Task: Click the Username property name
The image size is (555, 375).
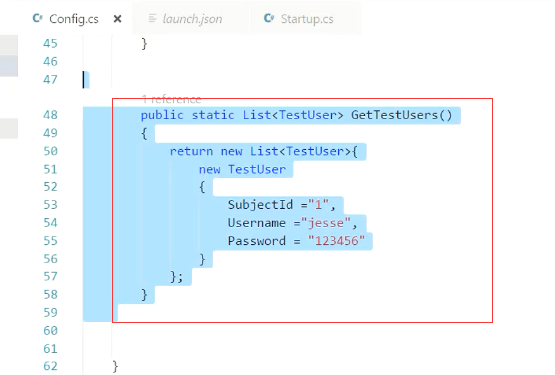Action: tap(257, 223)
